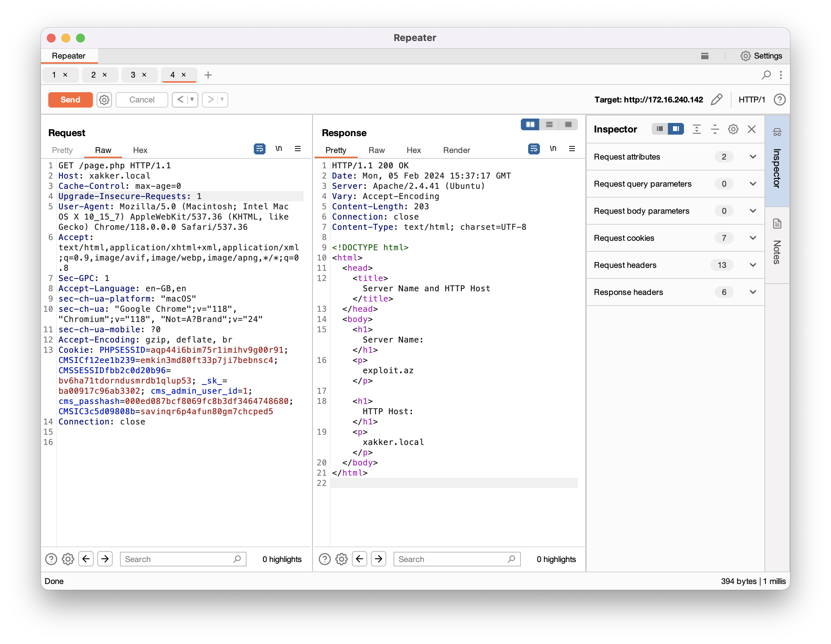The image size is (831, 644).
Task: Open request editor hamburger menu
Action: click(x=298, y=149)
